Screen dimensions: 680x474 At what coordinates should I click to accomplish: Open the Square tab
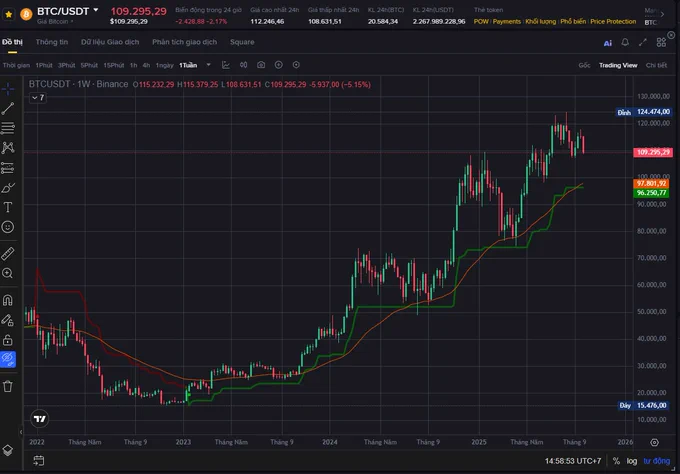(242, 42)
